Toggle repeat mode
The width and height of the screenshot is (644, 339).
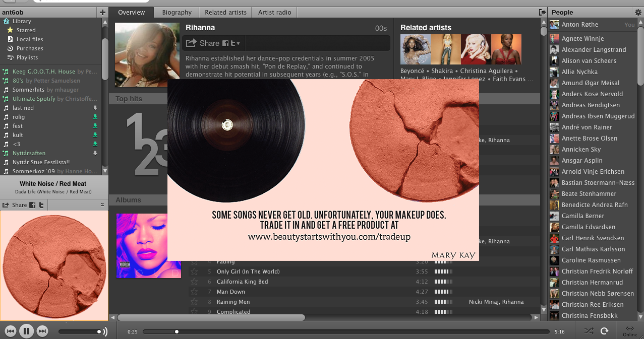[x=605, y=331]
